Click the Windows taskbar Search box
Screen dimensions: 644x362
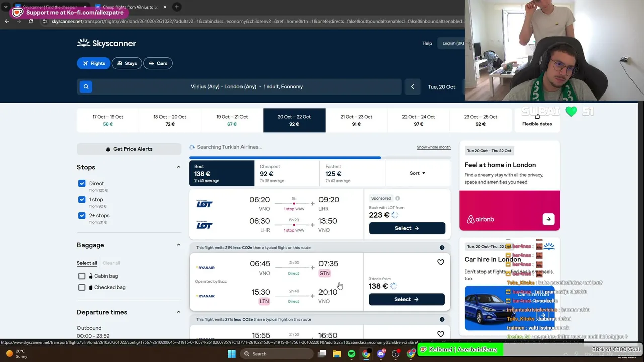pos(278,354)
